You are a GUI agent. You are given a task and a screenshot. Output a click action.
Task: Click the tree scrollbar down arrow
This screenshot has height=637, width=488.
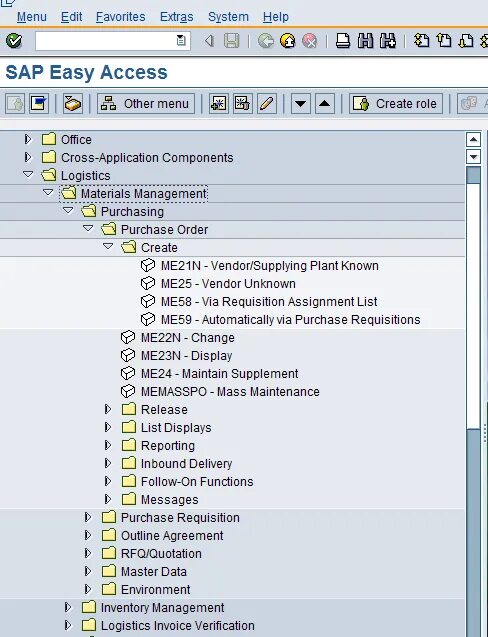[x=473, y=156]
